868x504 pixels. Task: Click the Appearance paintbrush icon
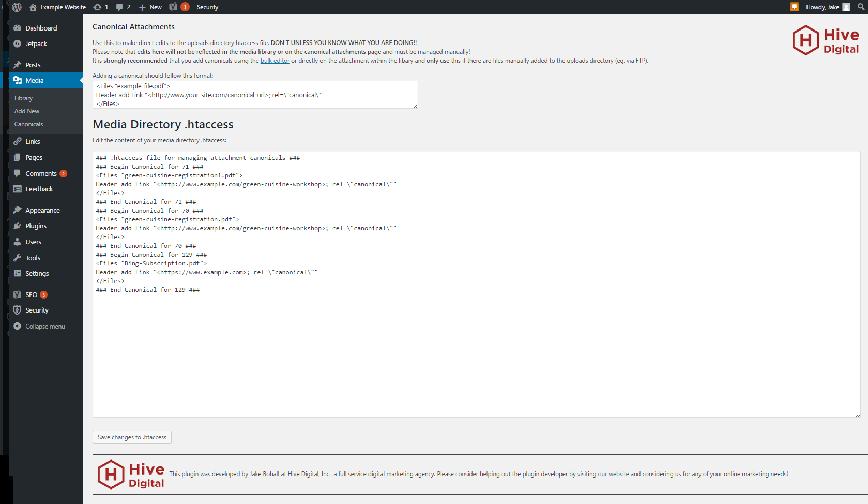pyautogui.click(x=18, y=210)
